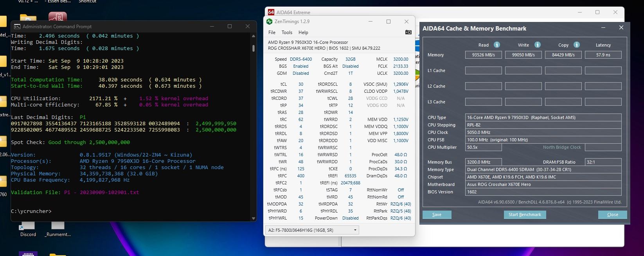Click the camera screenshot icon in ZenTimings
This screenshot has height=256, width=644.
(408, 32)
